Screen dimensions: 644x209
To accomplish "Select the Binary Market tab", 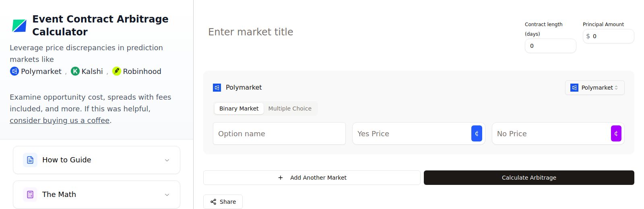I will pyautogui.click(x=239, y=109).
